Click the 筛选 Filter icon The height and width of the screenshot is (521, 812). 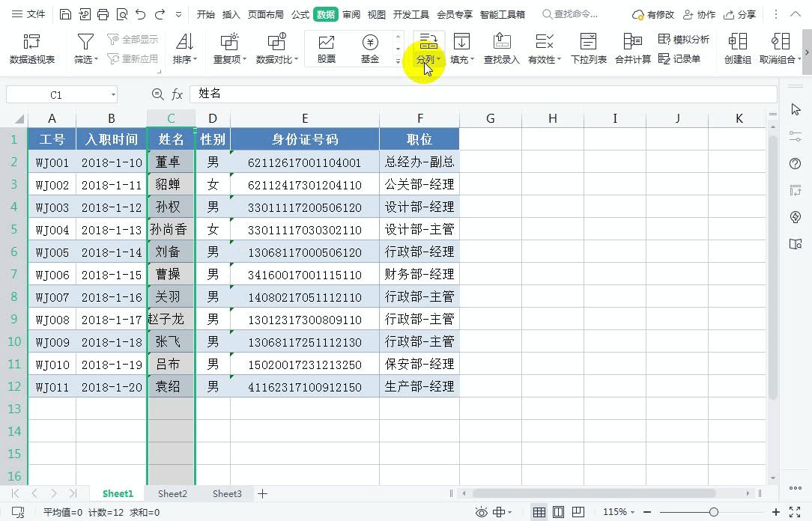[x=85, y=41]
